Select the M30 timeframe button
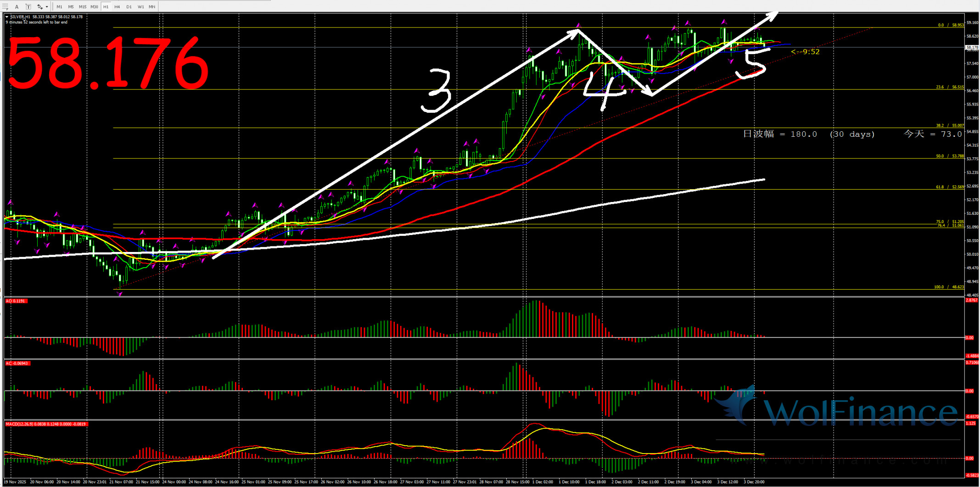 point(94,6)
